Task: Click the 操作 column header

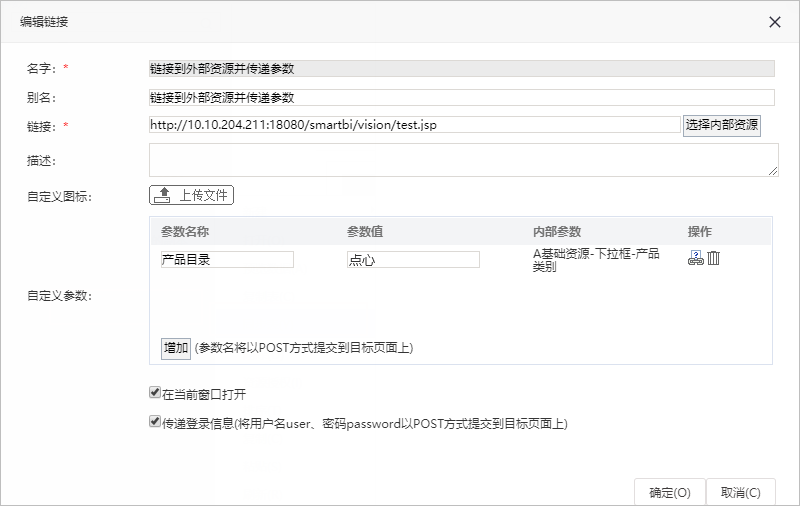Action: click(699, 232)
